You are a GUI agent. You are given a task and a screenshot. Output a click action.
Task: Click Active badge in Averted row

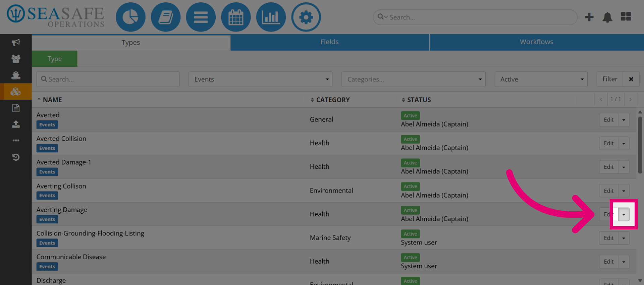410,116
